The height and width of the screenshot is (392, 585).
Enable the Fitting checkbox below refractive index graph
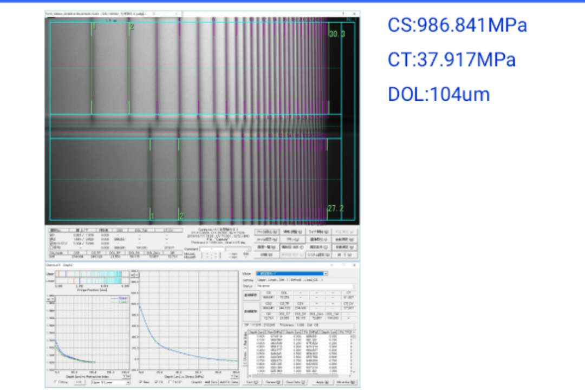click(x=56, y=382)
